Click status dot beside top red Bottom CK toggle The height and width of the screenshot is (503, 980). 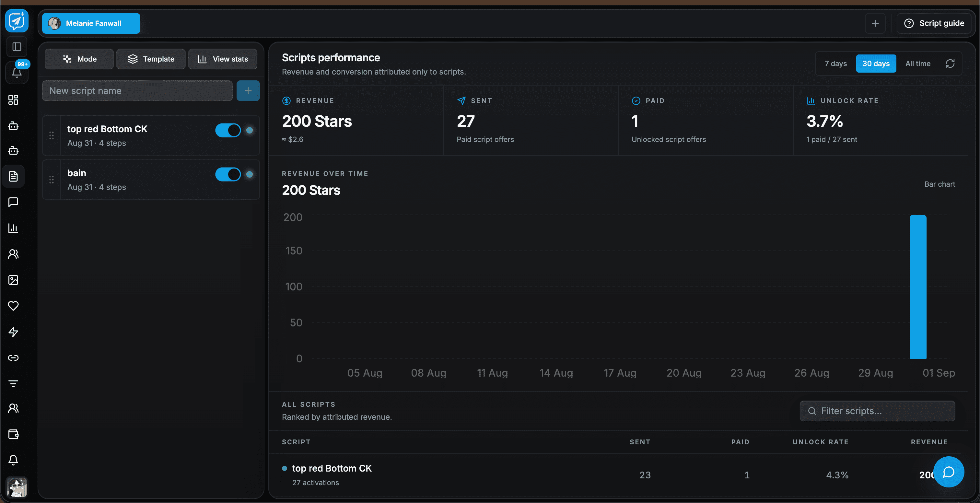tap(250, 130)
